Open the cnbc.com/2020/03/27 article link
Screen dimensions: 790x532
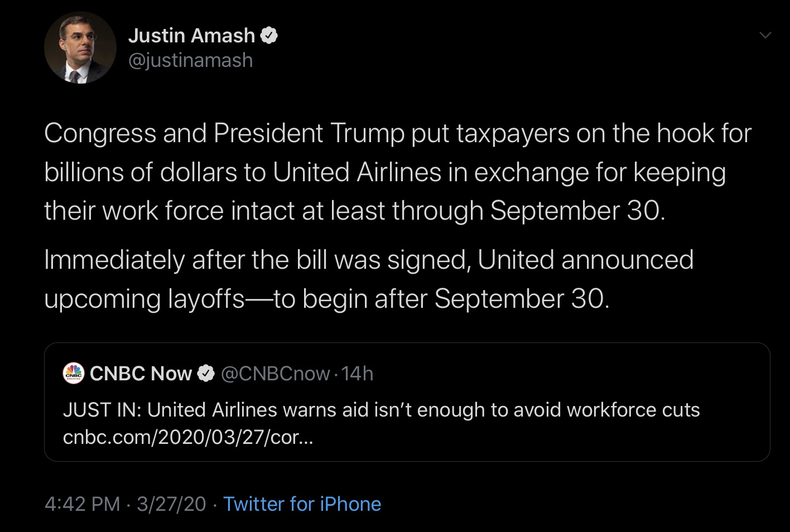(188, 438)
